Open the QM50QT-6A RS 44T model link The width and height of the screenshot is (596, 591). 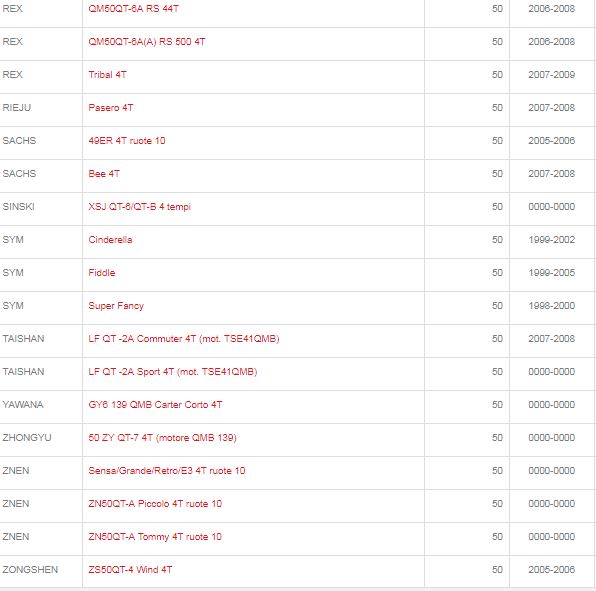click(133, 9)
